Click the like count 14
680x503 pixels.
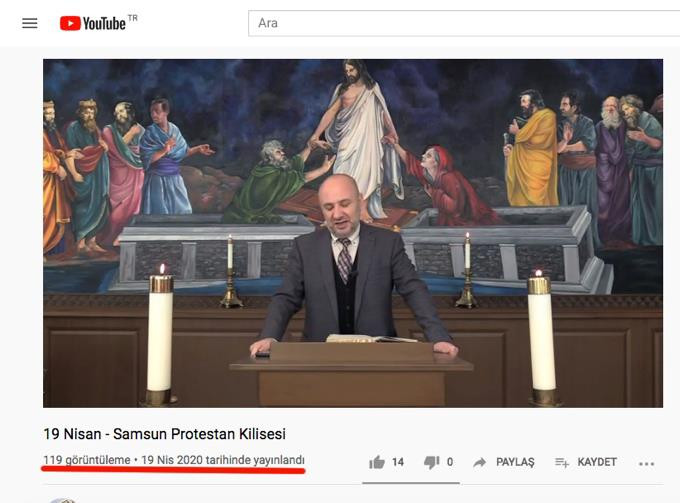coord(398,462)
